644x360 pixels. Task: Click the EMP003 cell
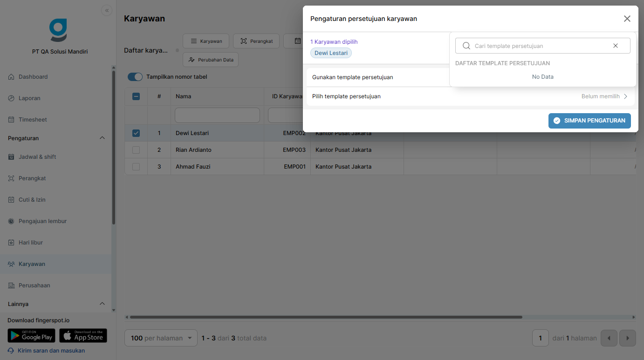tap(287, 150)
